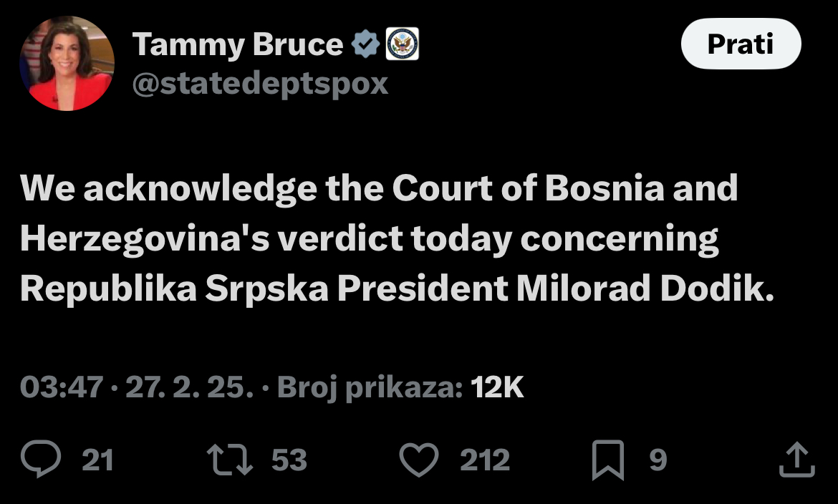Like the tweet with heart icon
This screenshot has height=504, width=838.
419,460
